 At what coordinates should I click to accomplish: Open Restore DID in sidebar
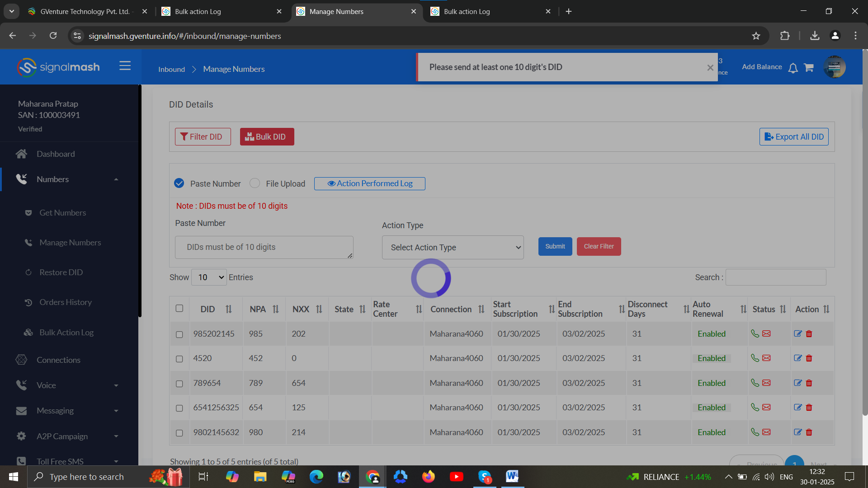click(61, 272)
